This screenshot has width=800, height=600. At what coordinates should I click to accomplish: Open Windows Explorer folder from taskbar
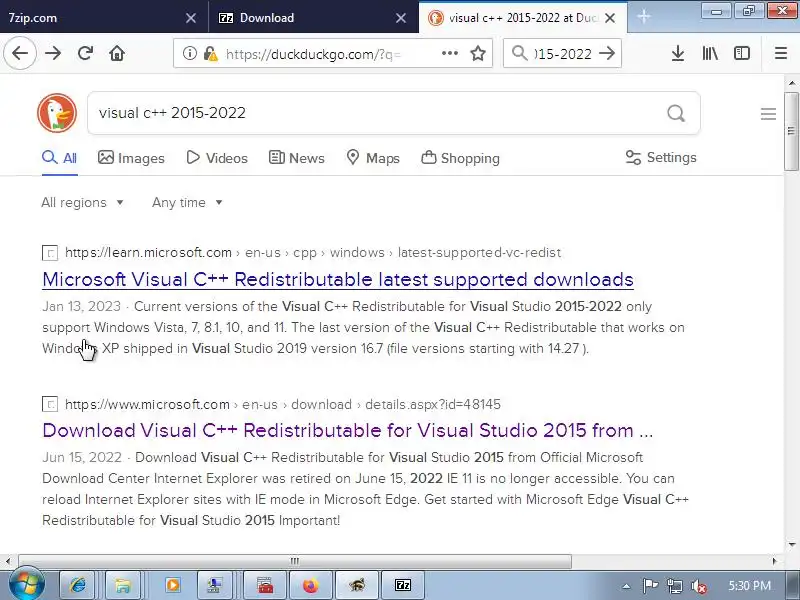pyautogui.click(x=123, y=585)
